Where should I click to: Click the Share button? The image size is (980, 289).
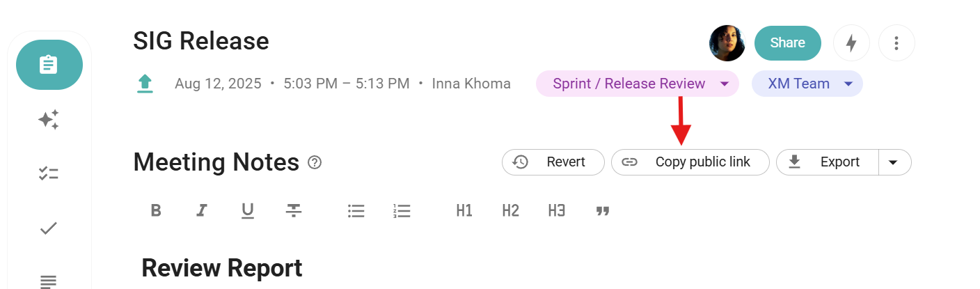tap(788, 43)
